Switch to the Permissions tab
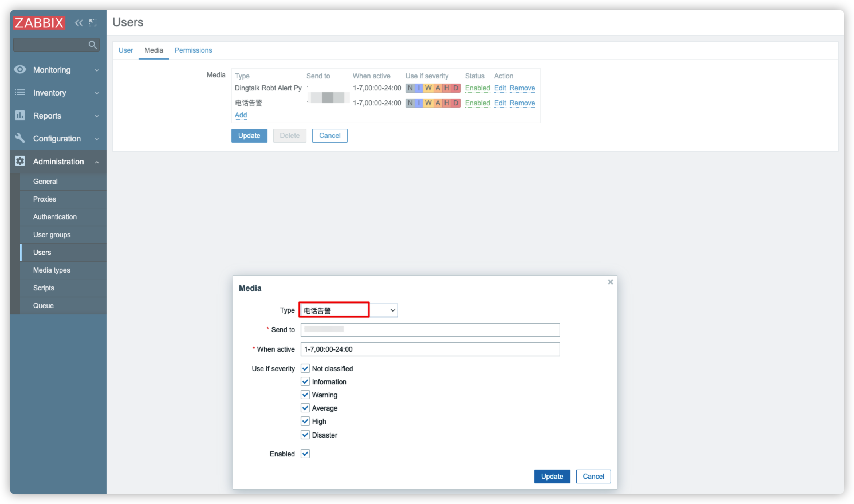Viewport: 854px width, 504px height. pyautogui.click(x=193, y=50)
